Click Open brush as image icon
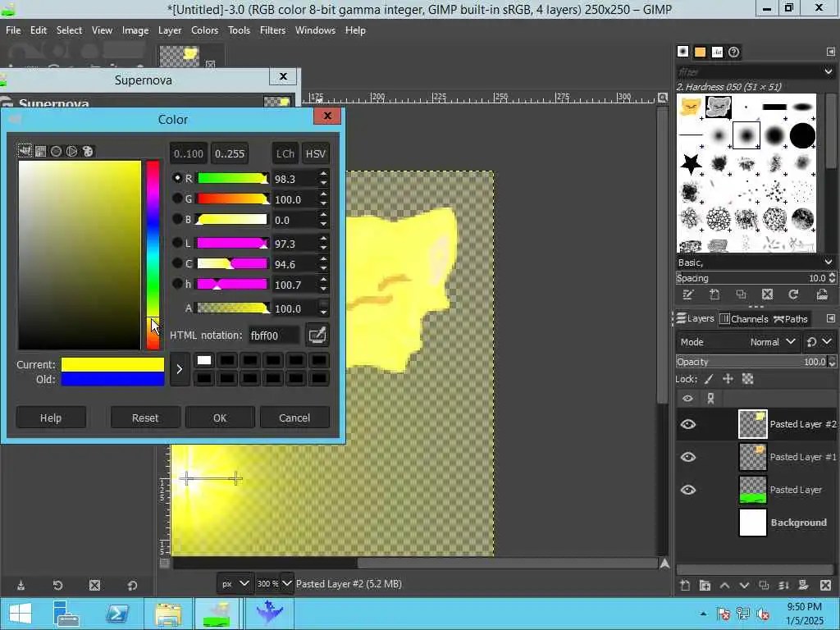The width and height of the screenshot is (840, 630). (x=822, y=294)
